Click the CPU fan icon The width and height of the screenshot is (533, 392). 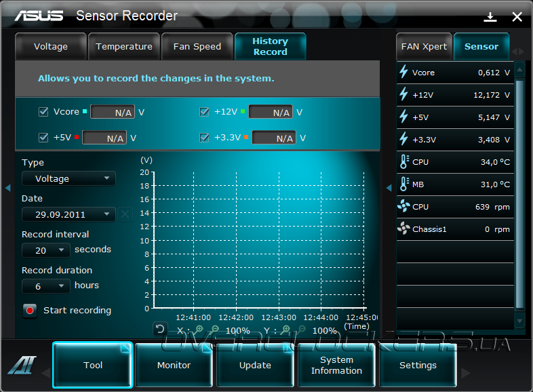[404, 206]
